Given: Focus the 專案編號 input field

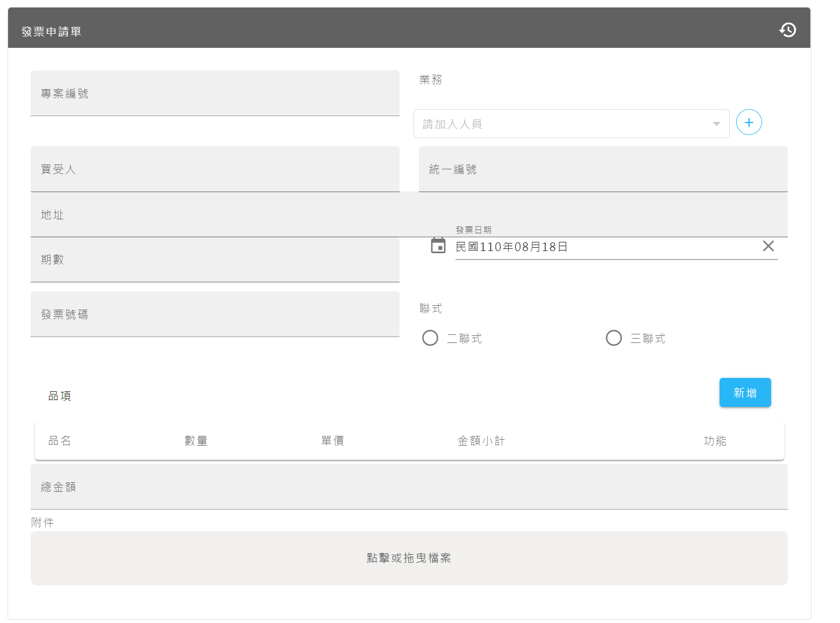Looking at the screenshot, I should coord(215,94).
